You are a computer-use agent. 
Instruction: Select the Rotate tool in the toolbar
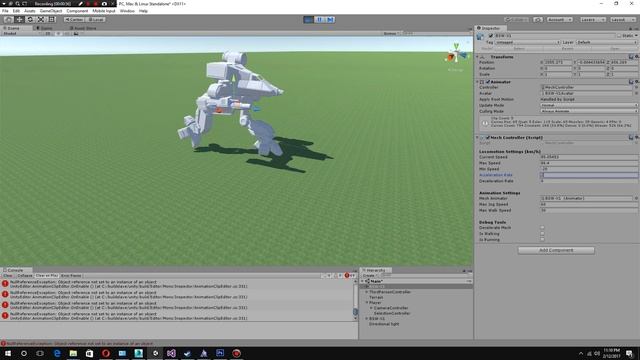click(x=30, y=20)
